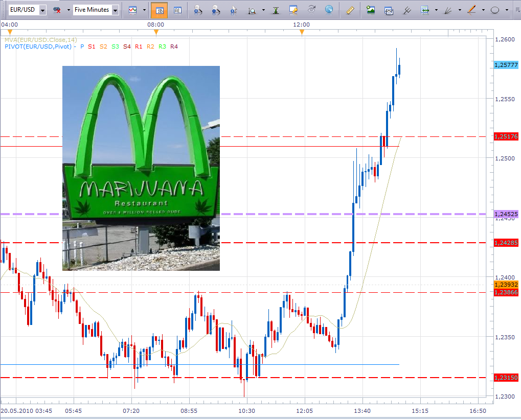Click the vertical autoscale green arrows icon

click(x=276, y=10)
